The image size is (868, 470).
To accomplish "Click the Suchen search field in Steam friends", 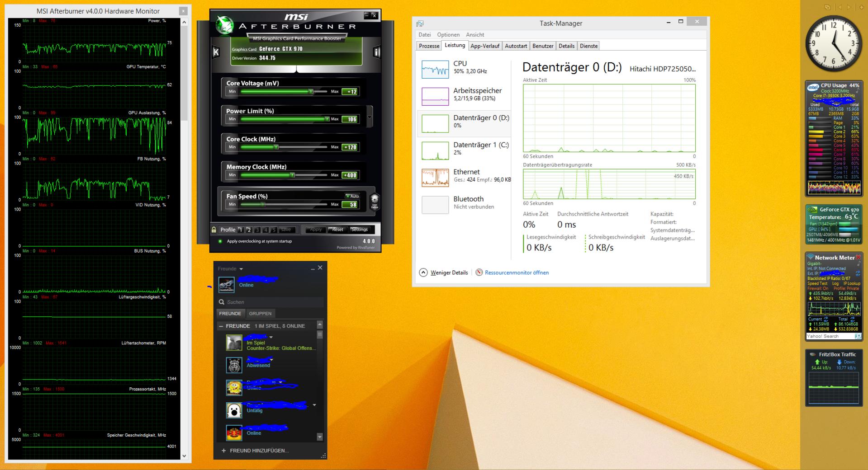I will (270, 302).
